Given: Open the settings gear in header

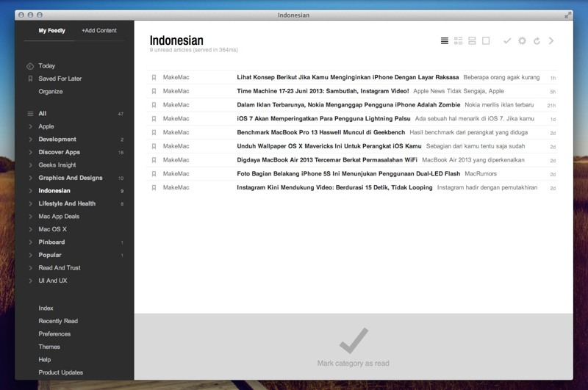Looking at the screenshot, I should tap(522, 41).
